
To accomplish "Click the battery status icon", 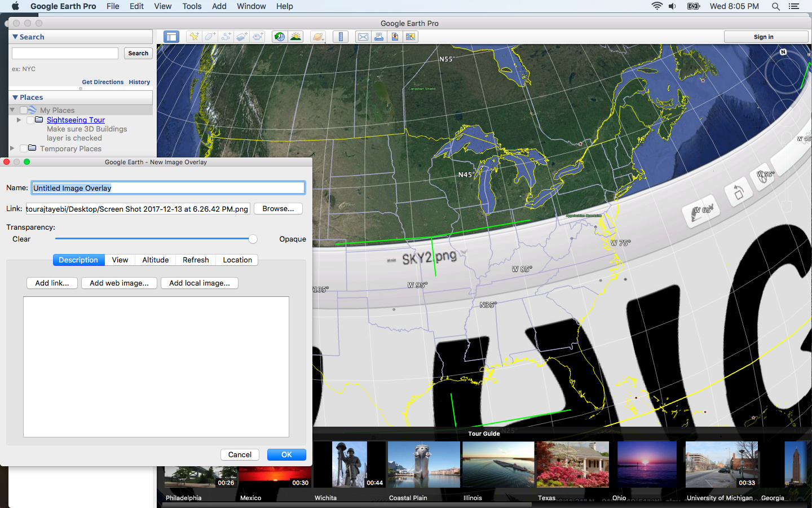I will [x=694, y=6].
